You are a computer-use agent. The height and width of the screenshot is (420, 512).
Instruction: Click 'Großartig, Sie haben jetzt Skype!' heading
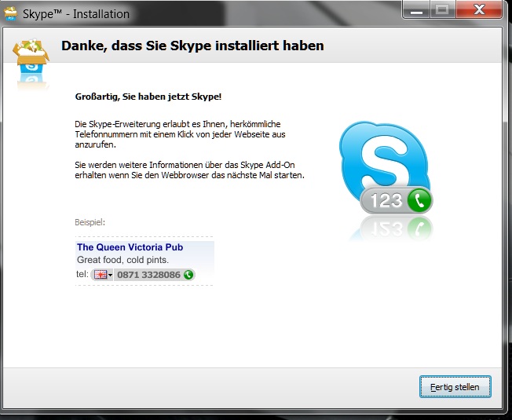[x=148, y=97]
